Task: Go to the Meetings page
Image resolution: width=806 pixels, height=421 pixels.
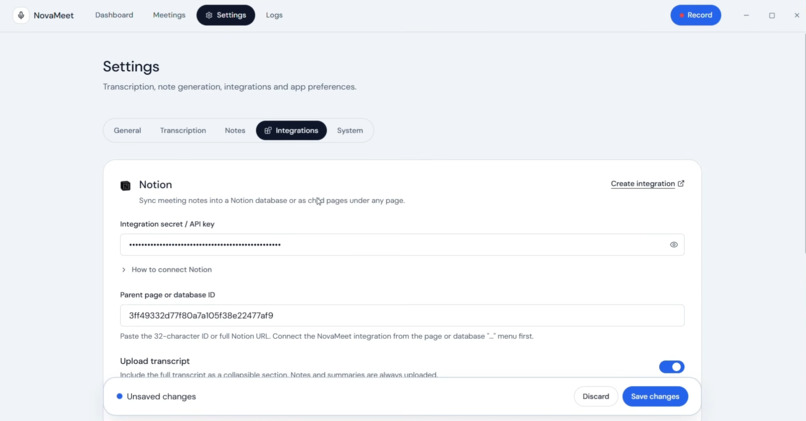Action: tap(169, 15)
